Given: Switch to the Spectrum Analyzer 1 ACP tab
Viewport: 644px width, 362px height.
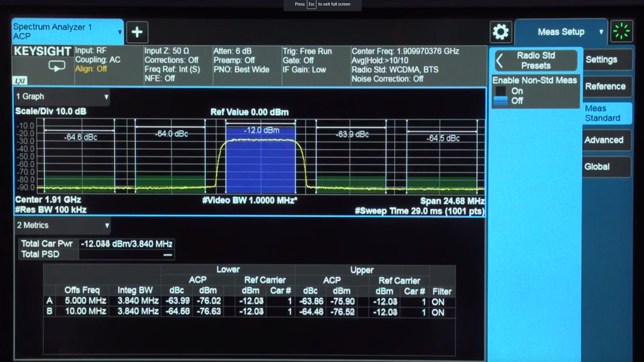Looking at the screenshot, I should [60, 31].
